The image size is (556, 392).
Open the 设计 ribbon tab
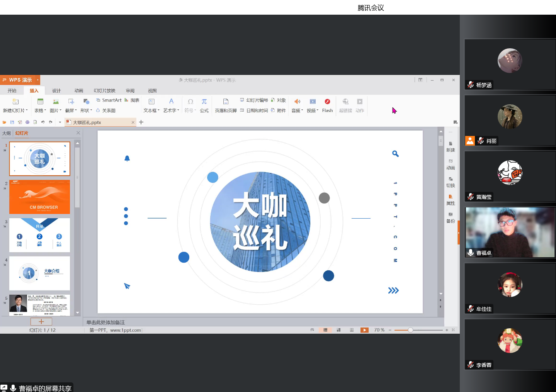[56, 91]
